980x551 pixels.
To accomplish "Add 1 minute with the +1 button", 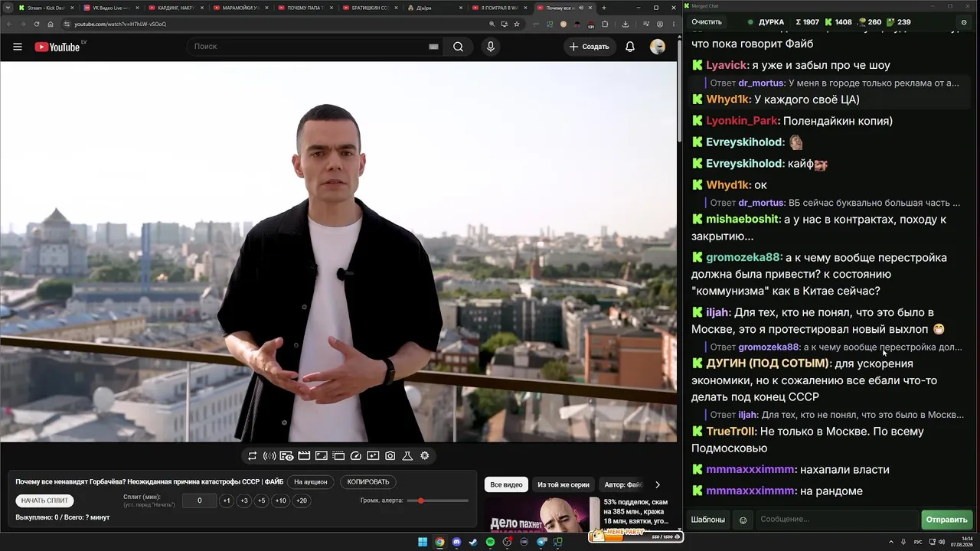I will 227,500.
